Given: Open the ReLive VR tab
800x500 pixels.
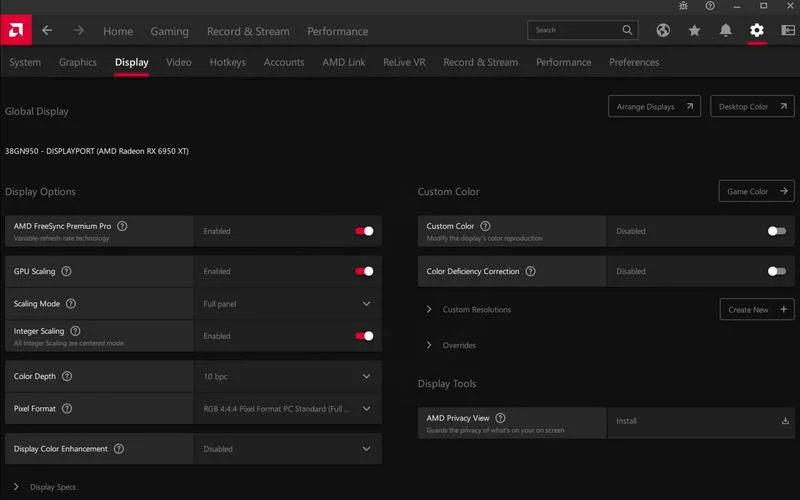Looking at the screenshot, I should 404,62.
